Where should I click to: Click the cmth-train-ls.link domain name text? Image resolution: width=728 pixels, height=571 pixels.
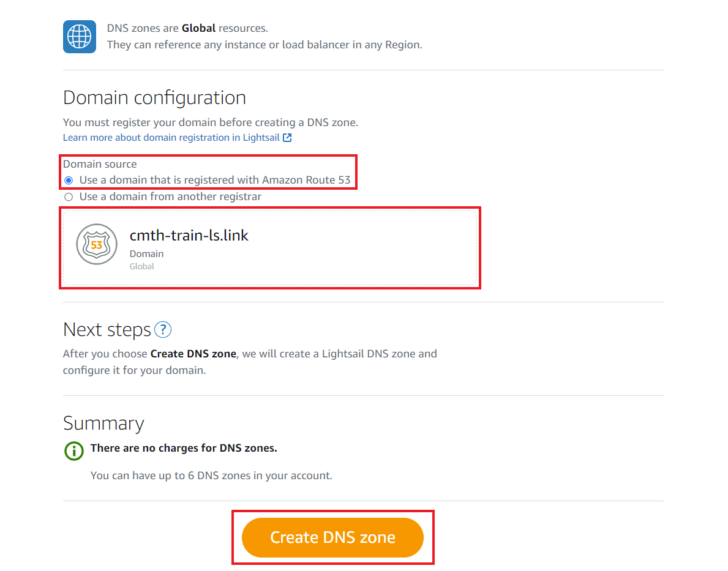point(189,236)
